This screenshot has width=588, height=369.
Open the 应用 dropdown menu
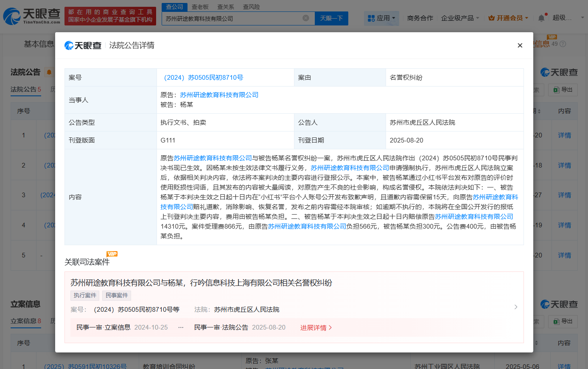[x=381, y=18]
